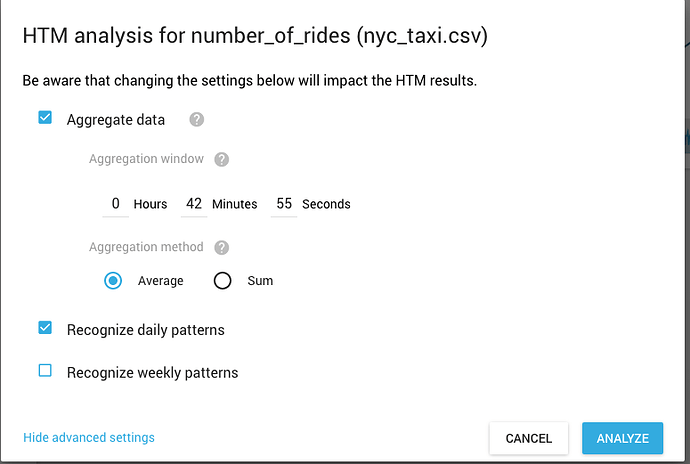This screenshot has height=464, width=690.
Task: Open help icon beside Aggregation window
Action: coord(221,159)
